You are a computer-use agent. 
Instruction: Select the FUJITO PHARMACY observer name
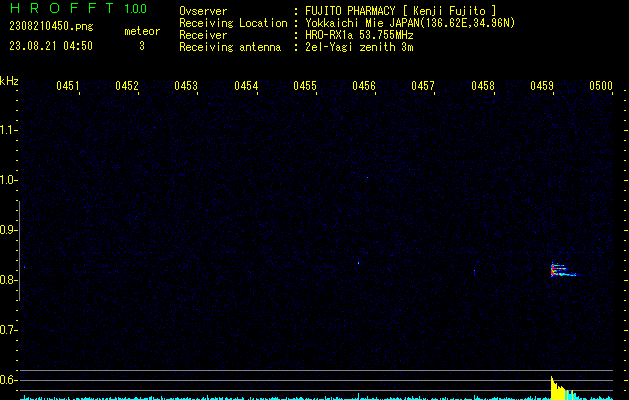pos(400,11)
